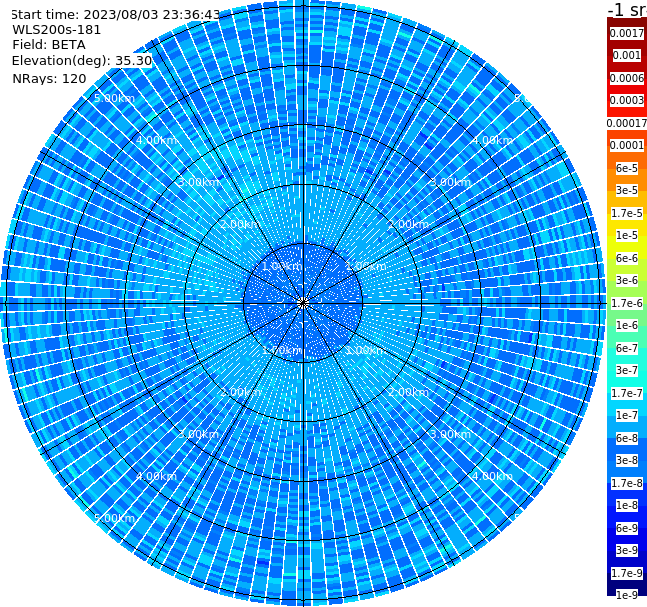Select the 3.00km range label in northeast quadrant
This screenshot has height=607, width=647.
coord(450,182)
